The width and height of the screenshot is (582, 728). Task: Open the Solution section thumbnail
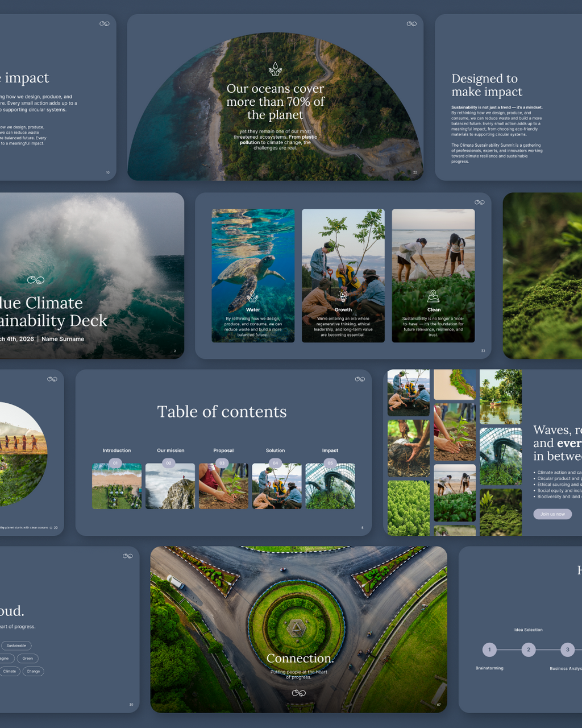coord(277,487)
